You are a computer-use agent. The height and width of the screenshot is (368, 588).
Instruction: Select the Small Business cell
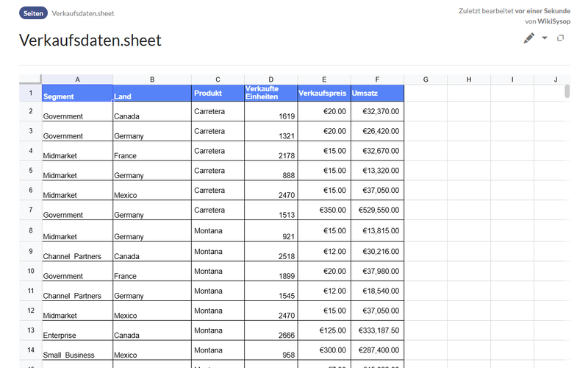point(77,350)
